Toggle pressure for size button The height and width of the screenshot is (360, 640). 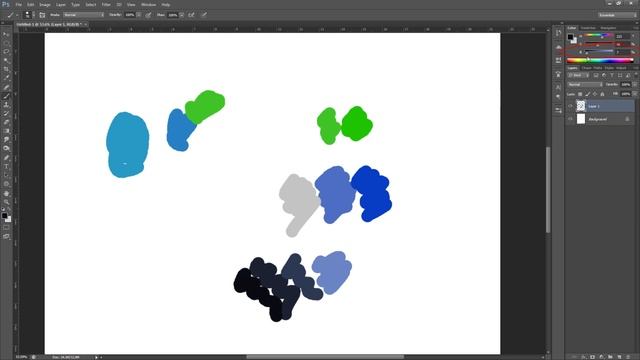tap(204, 15)
